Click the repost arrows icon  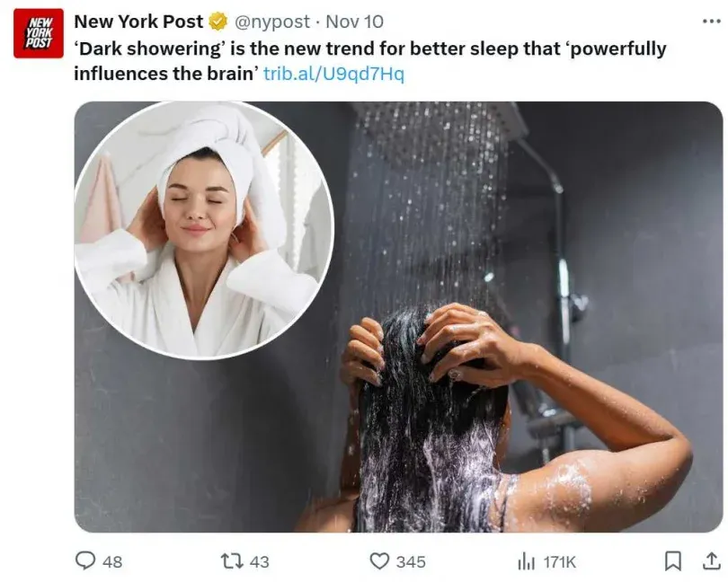[x=232, y=561]
